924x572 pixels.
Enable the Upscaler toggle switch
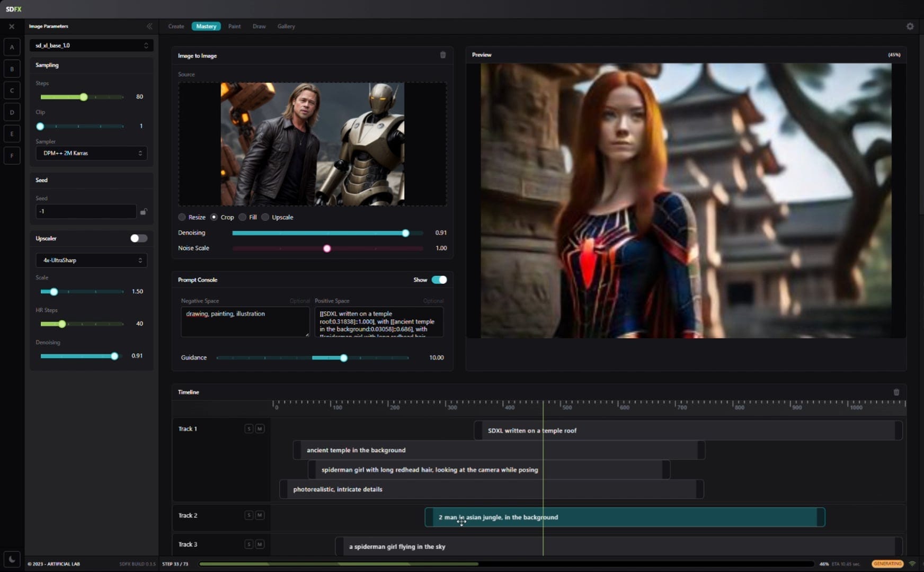[x=139, y=238]
